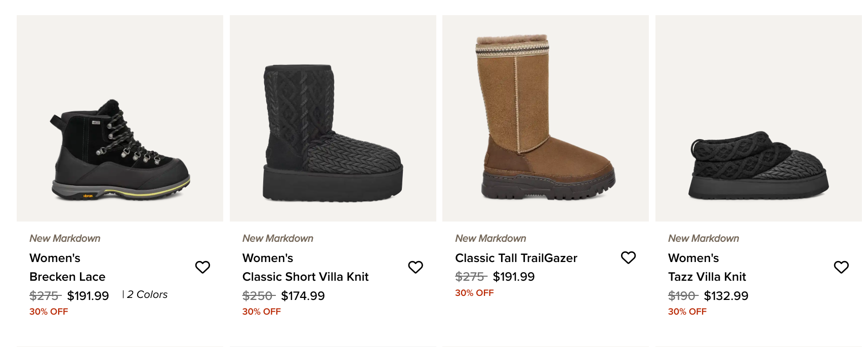Favorite the Brecken Lace boot with heart icon

click(202, 267)
